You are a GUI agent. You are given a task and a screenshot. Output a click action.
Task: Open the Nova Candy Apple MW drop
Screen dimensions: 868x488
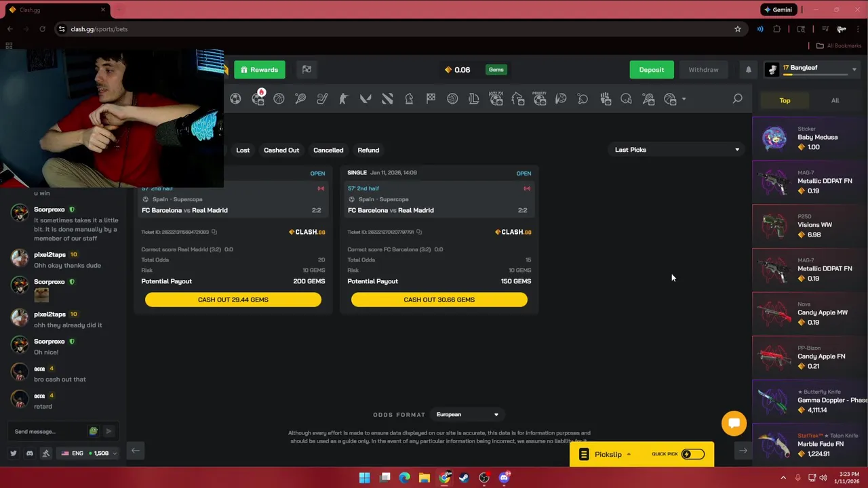coord(810,313)
